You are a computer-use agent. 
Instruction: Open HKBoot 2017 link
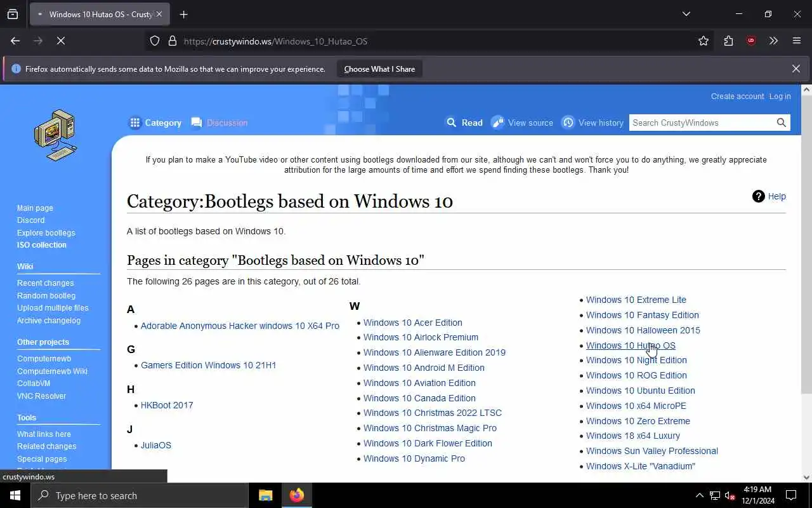167,405
